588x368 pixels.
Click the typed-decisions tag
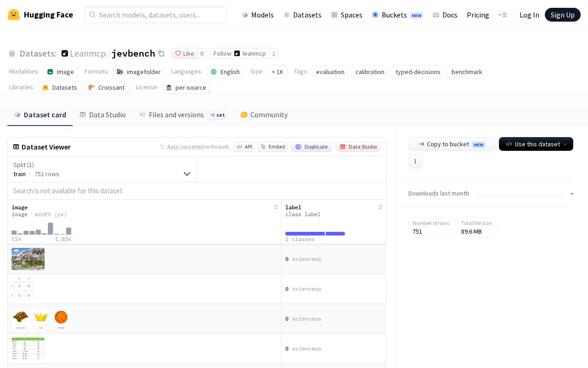click(418, 72)
